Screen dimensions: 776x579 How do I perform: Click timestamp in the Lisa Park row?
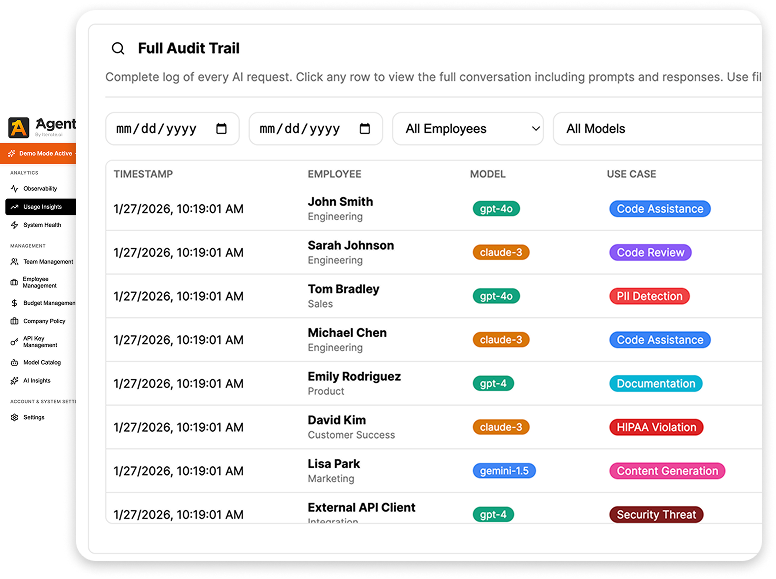(179, 471)
